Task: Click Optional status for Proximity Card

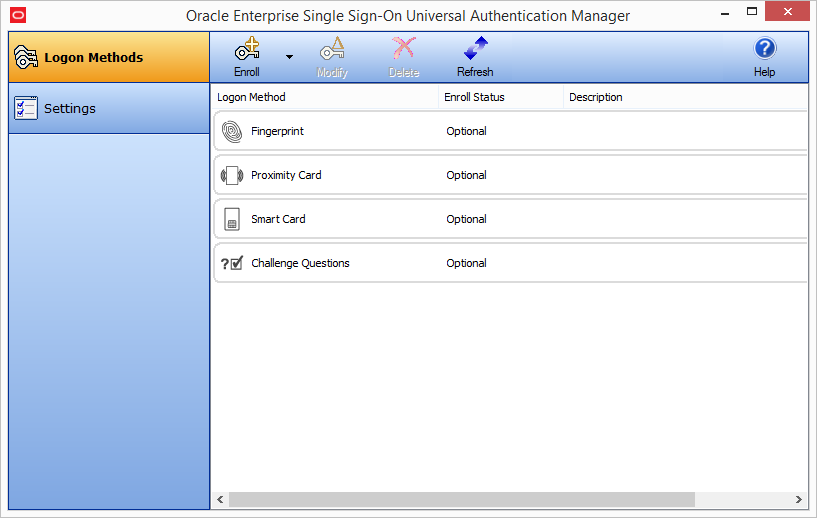Action: click(466, 175)
